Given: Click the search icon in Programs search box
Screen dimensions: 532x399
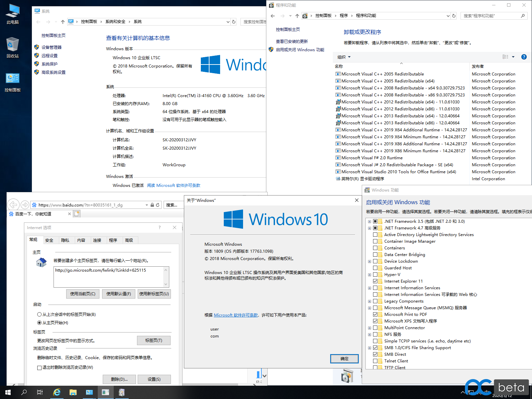Looking at the screenshot, I should coord(523,16).
